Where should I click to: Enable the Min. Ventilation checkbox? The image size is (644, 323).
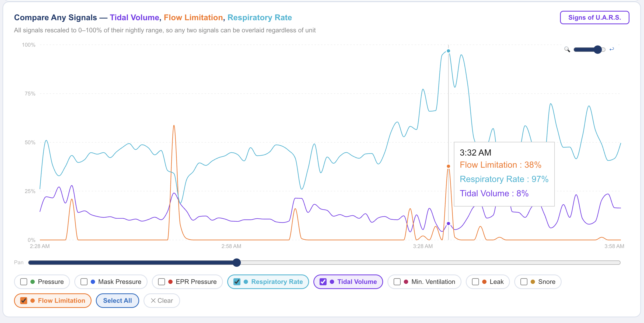pos(397,281)
